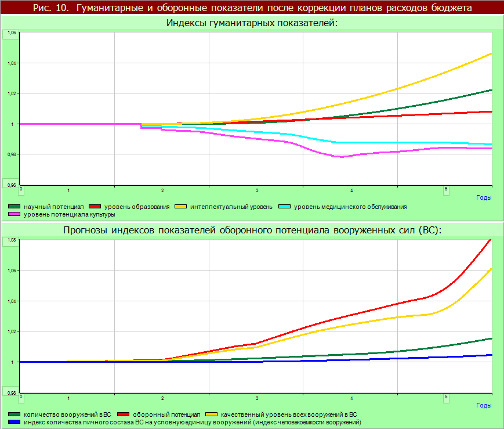The height and width of the screenshot is (429, 504).
Task: Click the green 'количество вооружений в ВС' legend swatch
Action: (14, 414)
